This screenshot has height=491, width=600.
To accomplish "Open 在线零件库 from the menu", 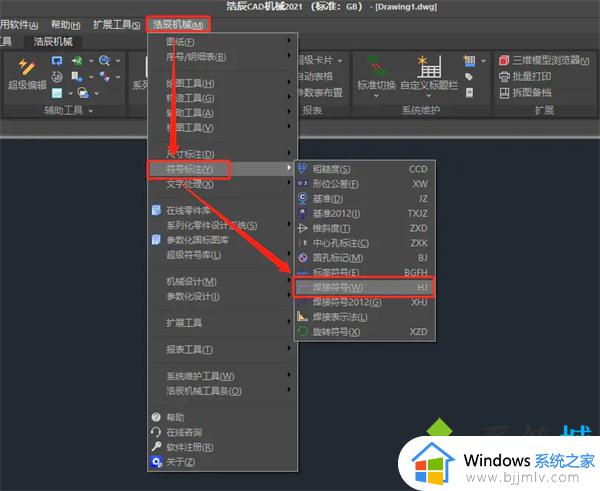I will point(222,210).
